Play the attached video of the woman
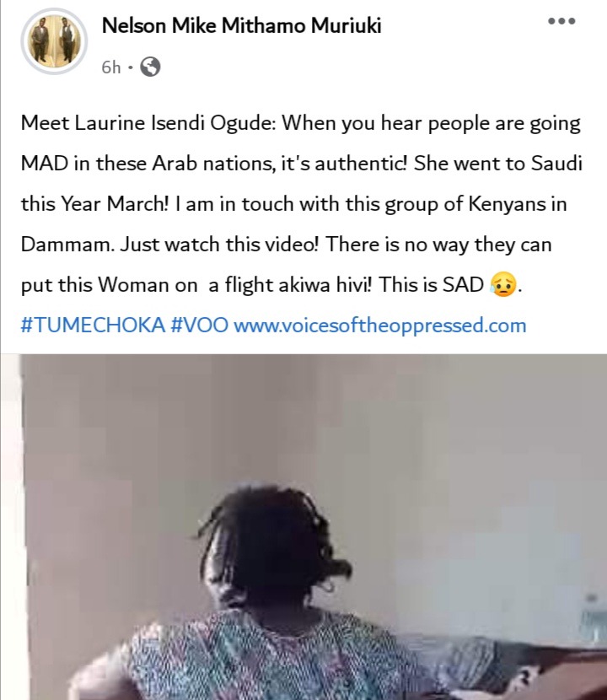Viewport: 607px width, 700px height. (x=303, y=527)
